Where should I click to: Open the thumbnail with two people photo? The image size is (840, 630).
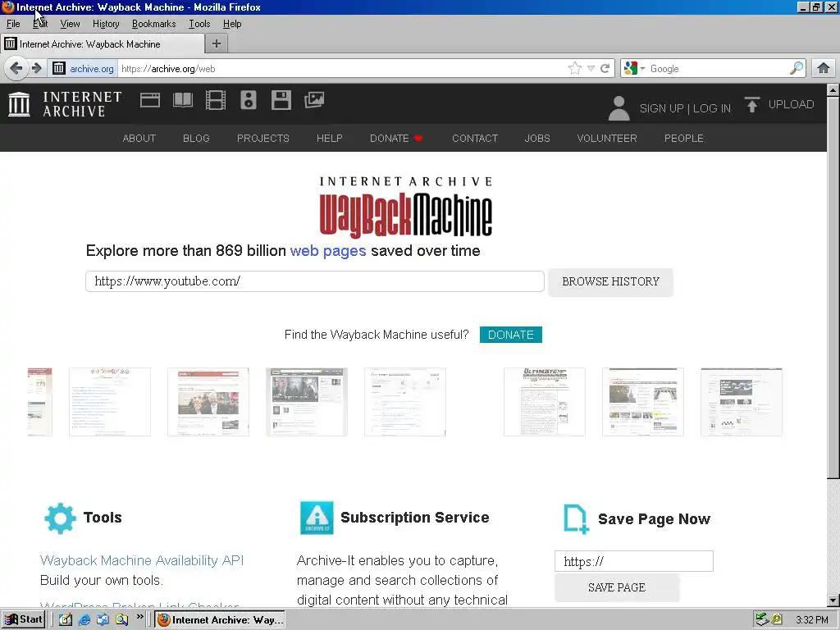click(208, 402)
